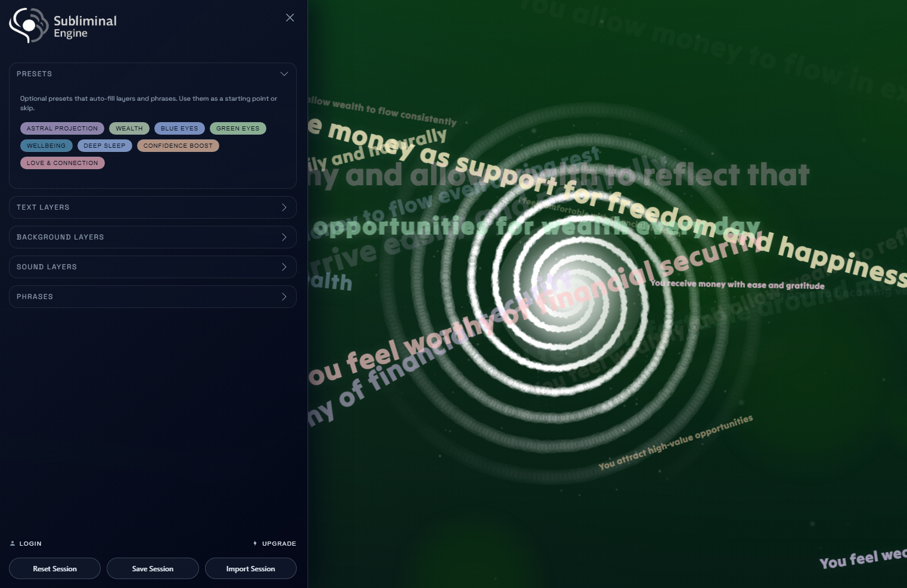Open the Import Session dialog
This screenshot has height=588, width=907.
coord(250,568)
